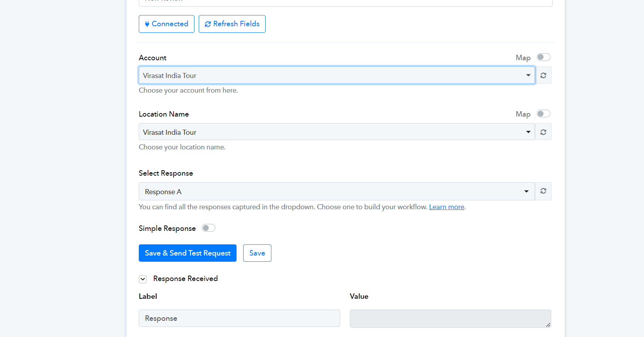Open the Select Response dropdown with Response A
The height and width of the screenshot is (337, 644).
tap(337, 191)
